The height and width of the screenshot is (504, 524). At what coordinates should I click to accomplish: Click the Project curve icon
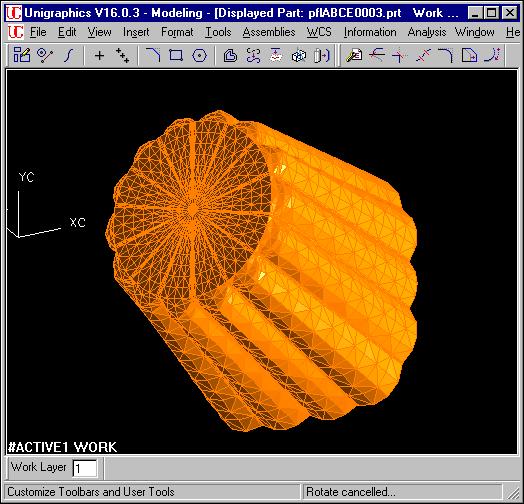(x=276, y=55)
